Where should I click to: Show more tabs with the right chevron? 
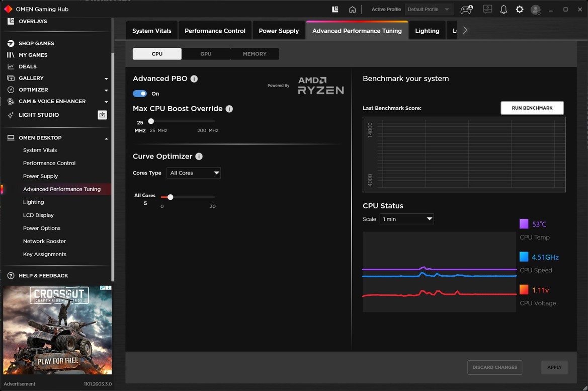point(465,30)
